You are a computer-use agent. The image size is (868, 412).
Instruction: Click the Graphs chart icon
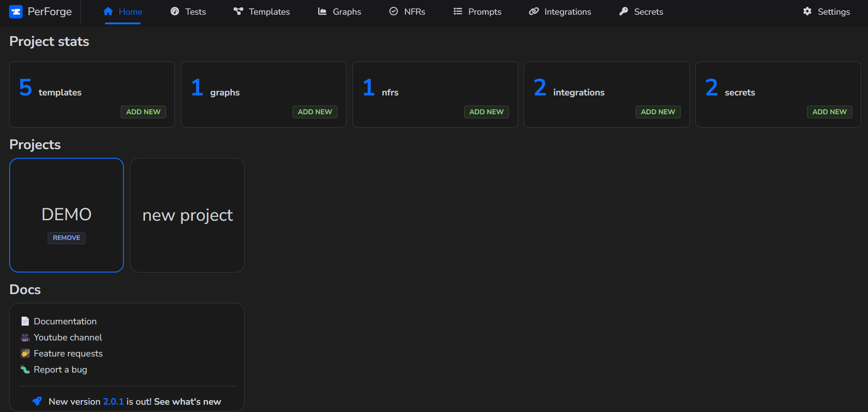(x=322, y=11)
